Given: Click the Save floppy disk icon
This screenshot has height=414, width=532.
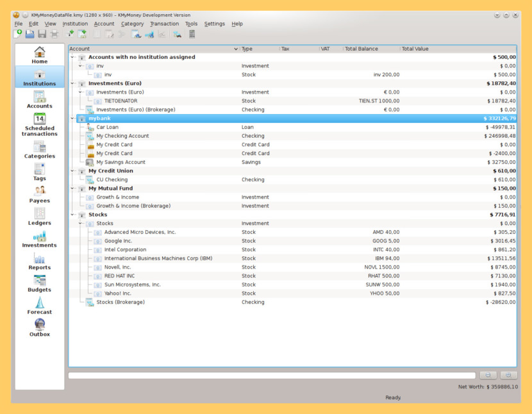Looking at the screenshot, I should (x=42, y=34).
